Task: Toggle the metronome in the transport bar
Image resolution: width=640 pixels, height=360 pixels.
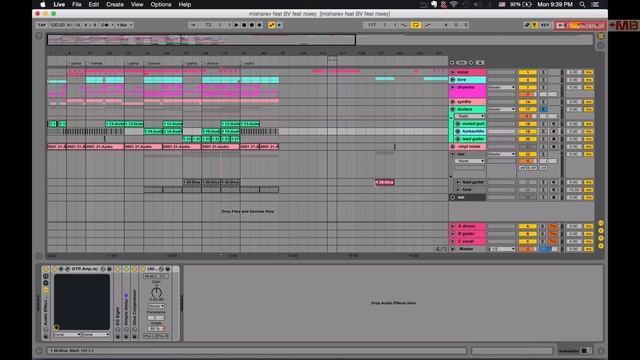Action: [x=105, y=25]
